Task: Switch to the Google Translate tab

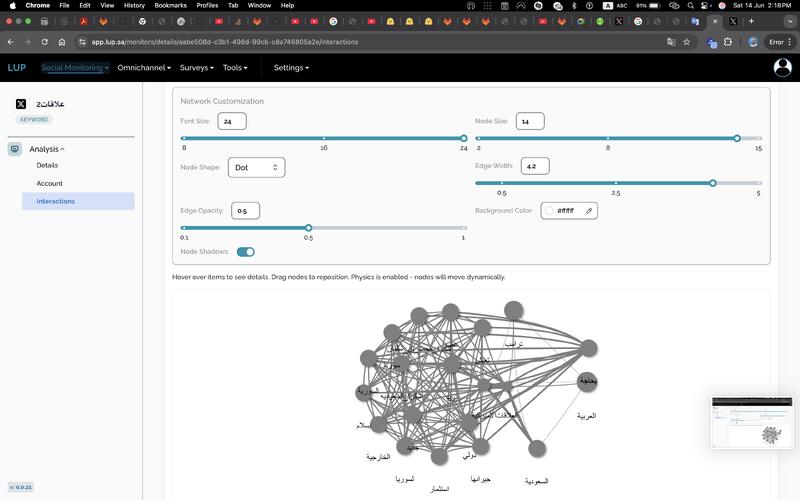Action: pyautogui.click(x=695, y=21)
